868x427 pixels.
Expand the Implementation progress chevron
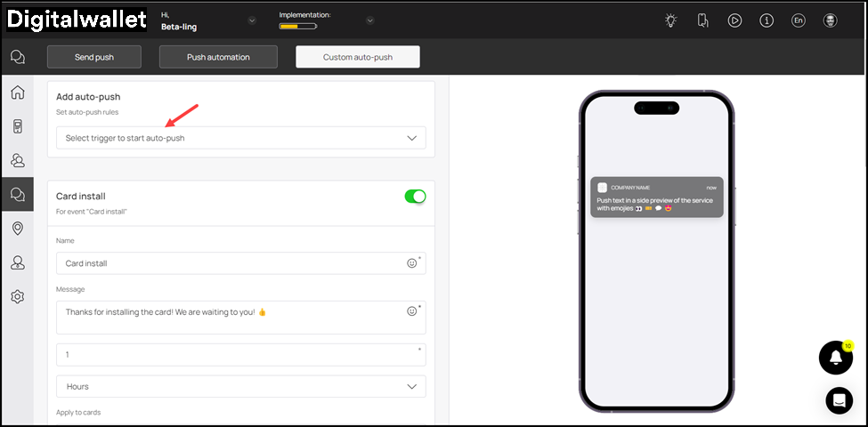(x=369, y=20)
